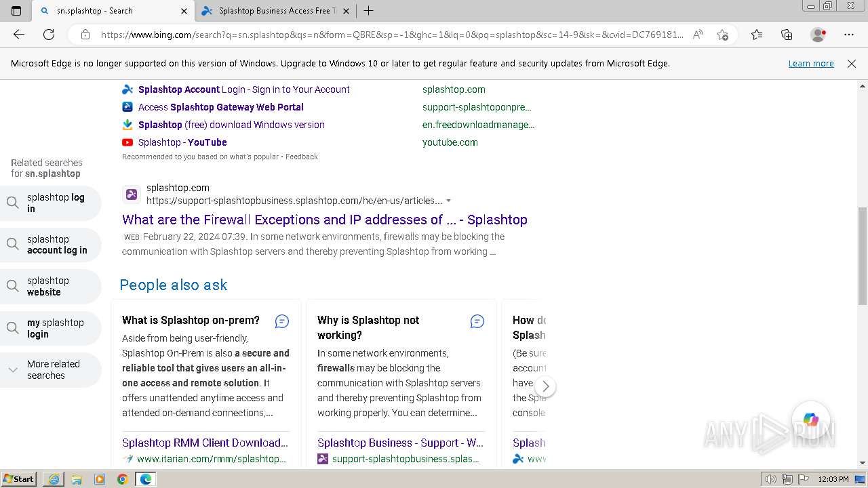This screenshot has height=488, width=868.
Task: Open the Copilot floating button
Action: 810,420
